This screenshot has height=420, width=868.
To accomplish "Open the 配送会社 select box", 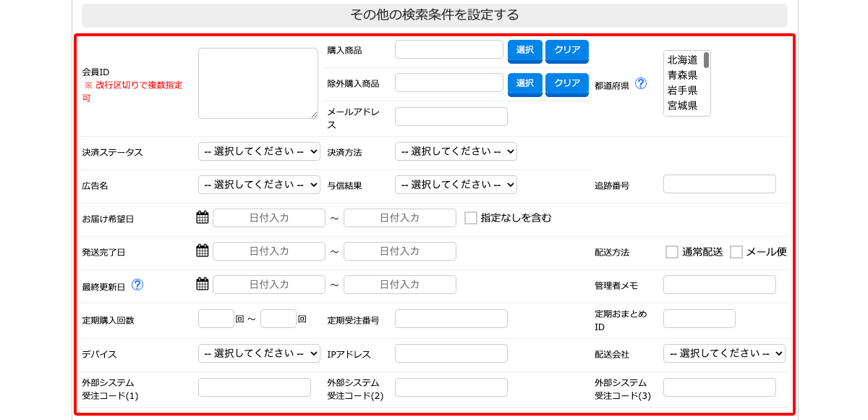I will point(724,353).
